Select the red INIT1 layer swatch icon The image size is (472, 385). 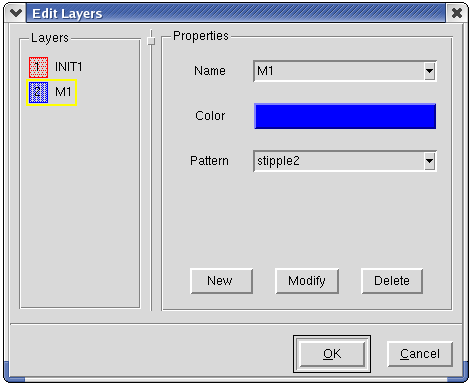pos(38,67)
